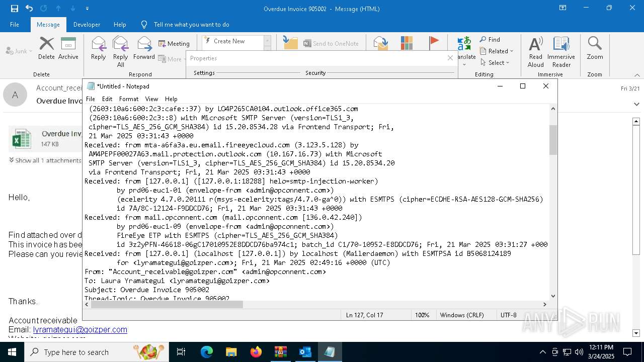
Task: Click the Notepad taskbar icon
Action: pos(330,352)
